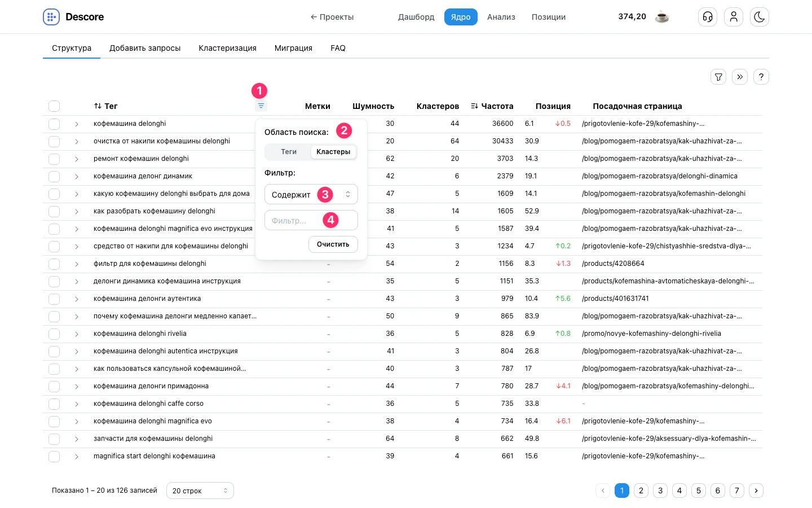The image size is (812, 508).
Task: Click the Шумность column header
Action: [x=373, y=106]
